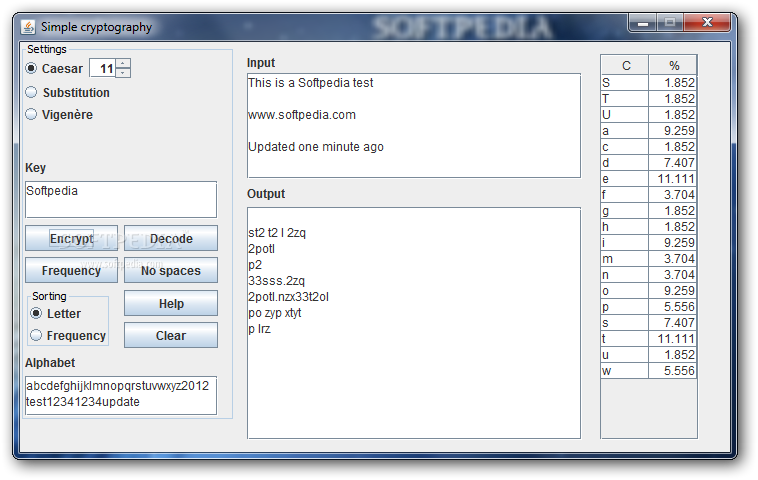Image resolution: width=758 pixels, height=480 pixels.
Task: Select the frequency row for 'e'
Action: tap(649, 178)
